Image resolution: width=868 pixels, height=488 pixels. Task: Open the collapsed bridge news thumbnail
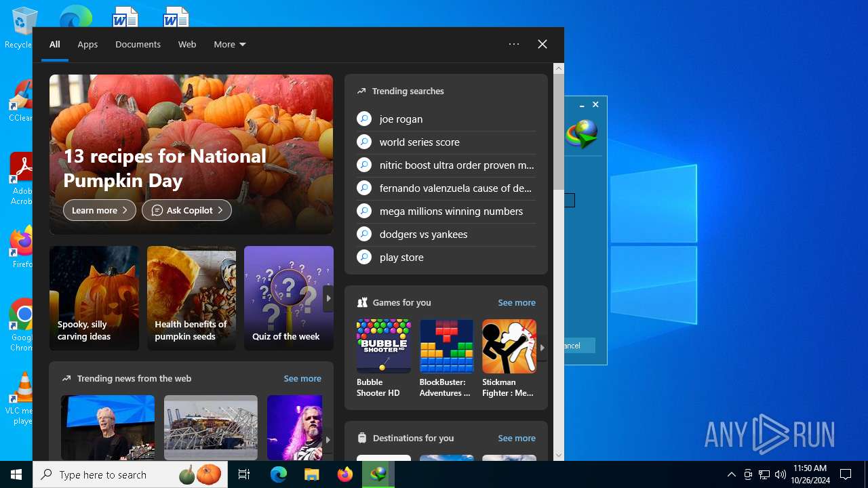(211, 428)
